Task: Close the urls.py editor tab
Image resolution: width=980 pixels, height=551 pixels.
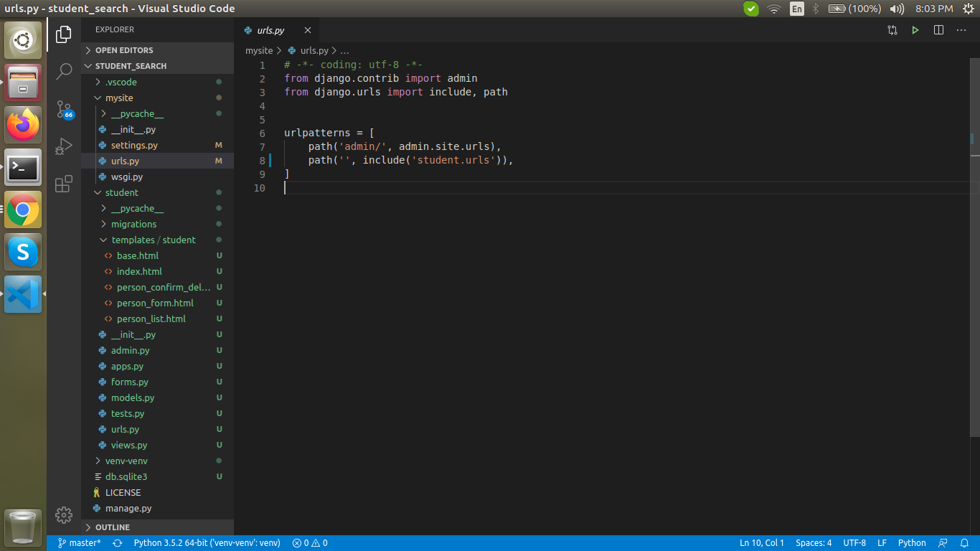Action: [308, 30]
